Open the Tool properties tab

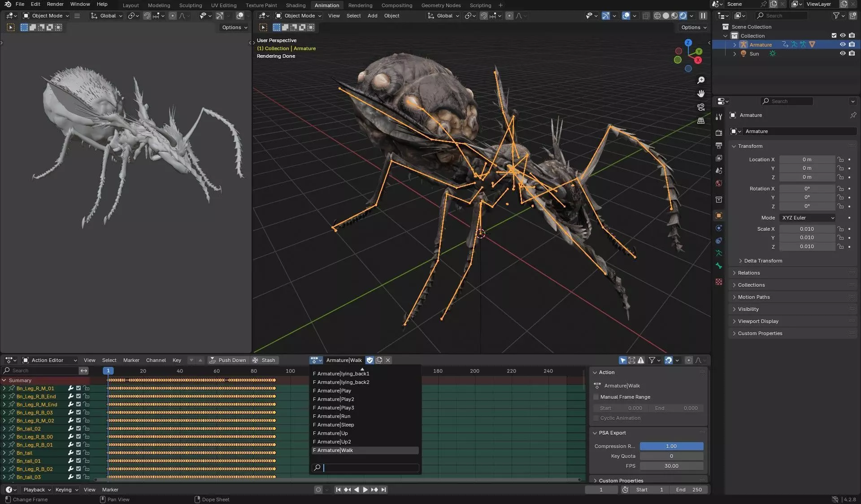719,116
